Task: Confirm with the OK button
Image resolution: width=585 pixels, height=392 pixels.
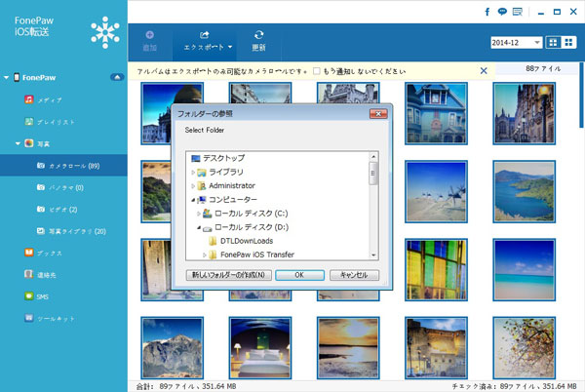Action: click(299, 275)
